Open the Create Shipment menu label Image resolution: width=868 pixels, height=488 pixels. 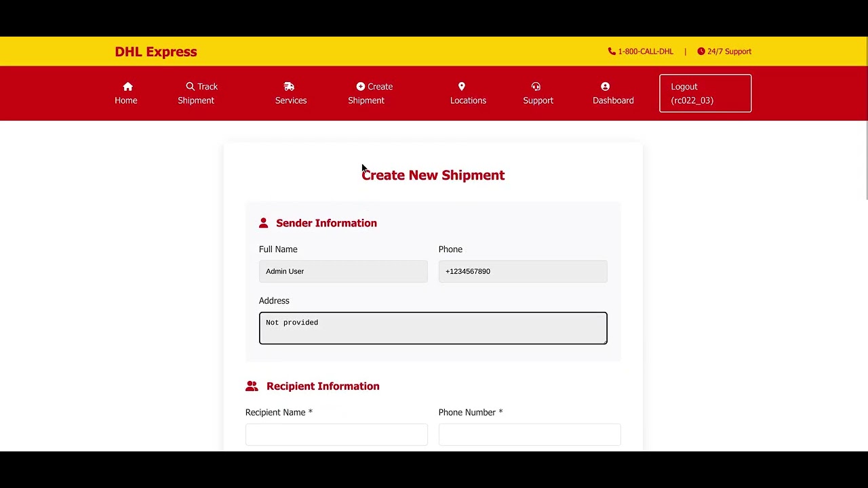click(370, 94)
